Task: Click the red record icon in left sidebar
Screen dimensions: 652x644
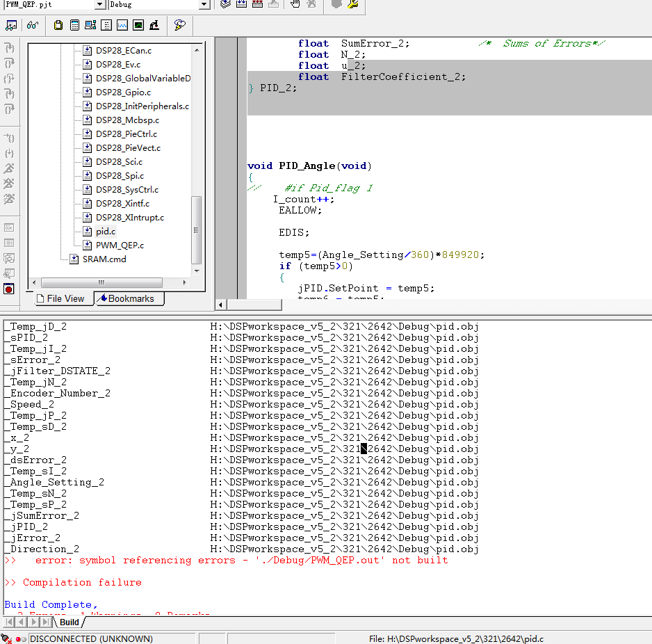Action: (x=9, y=289)
